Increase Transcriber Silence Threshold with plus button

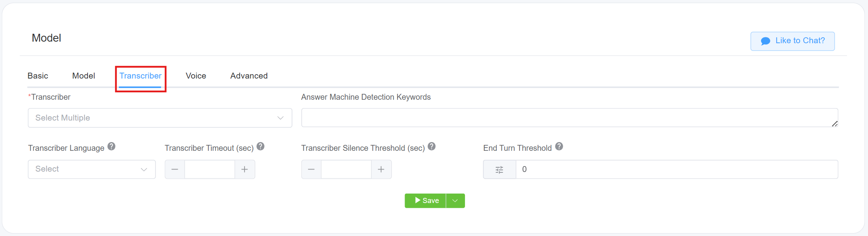(381, 170)
